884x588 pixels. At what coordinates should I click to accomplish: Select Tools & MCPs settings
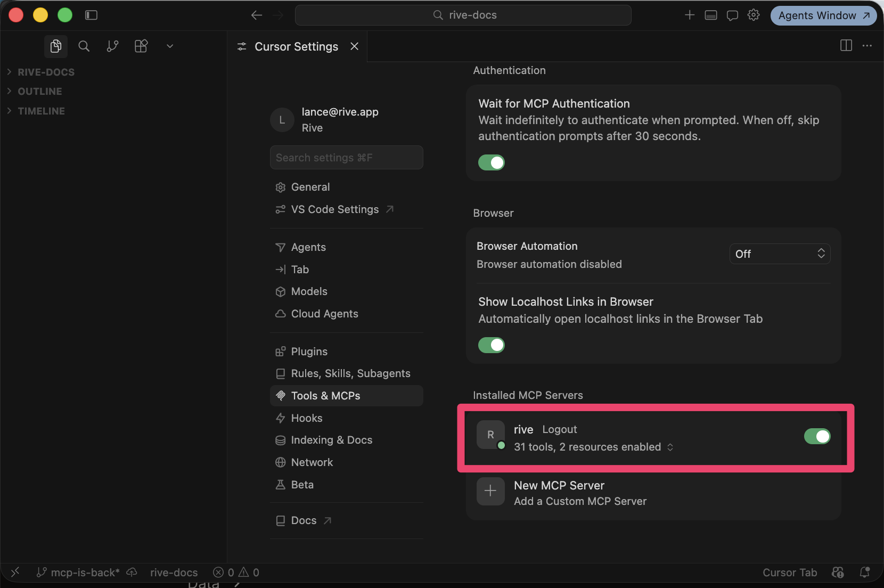[x=347, y=396]
